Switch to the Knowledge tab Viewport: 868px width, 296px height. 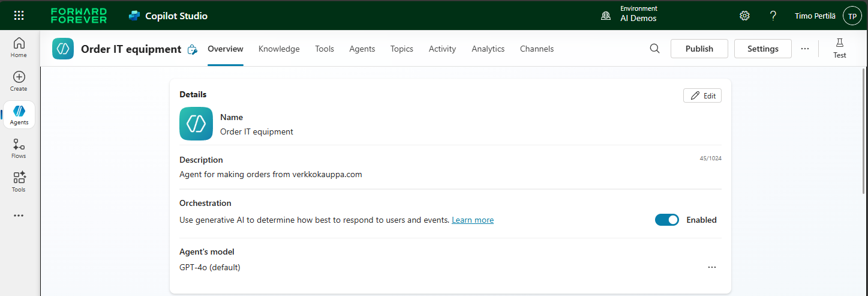(279, 49)
